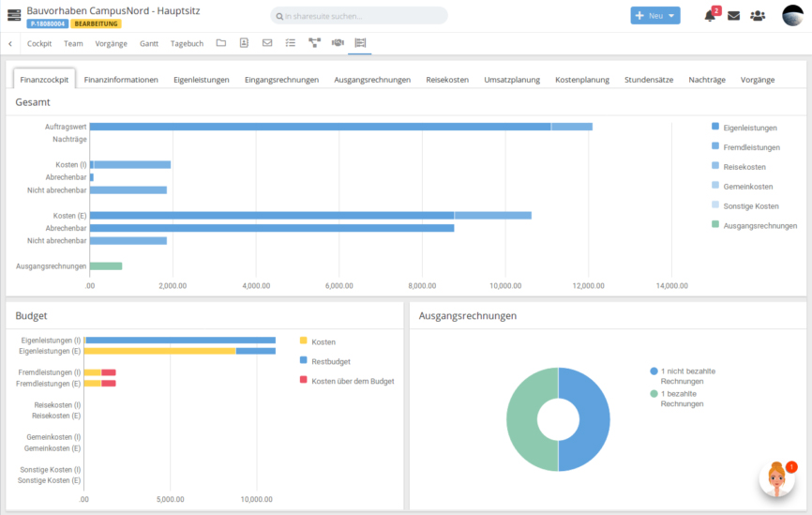Toggle Ausgangsrechnungen legend entry in Gesamt chart
Screen dimensions: 812x515
pyautogui.click(x=759, y=225)
